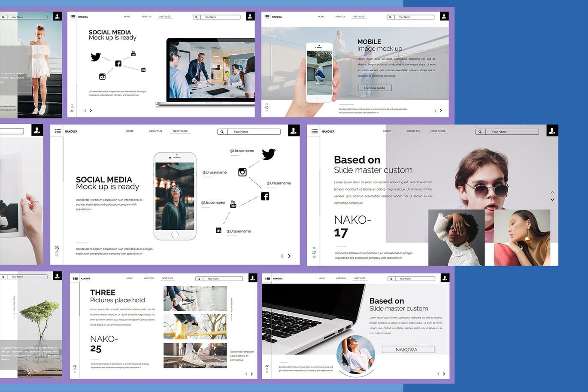Click the Instagram icon right of the phone mockup

pyautogui.click(x=242, y=172)
